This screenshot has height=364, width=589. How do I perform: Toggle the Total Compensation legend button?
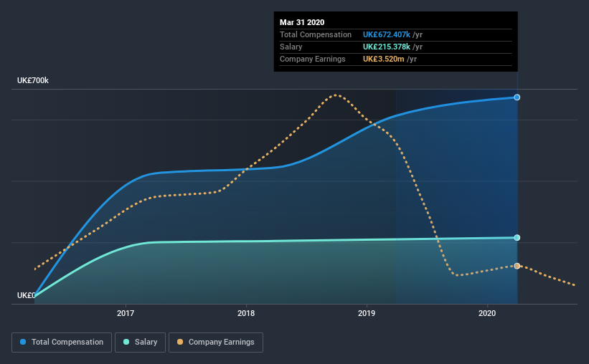[62, 343]
